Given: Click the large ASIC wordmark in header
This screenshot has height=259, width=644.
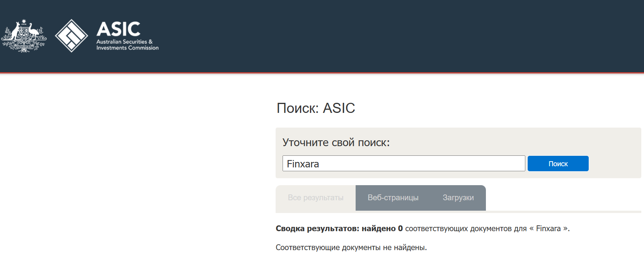Looking at the screenshot, I should pos(118,29).
